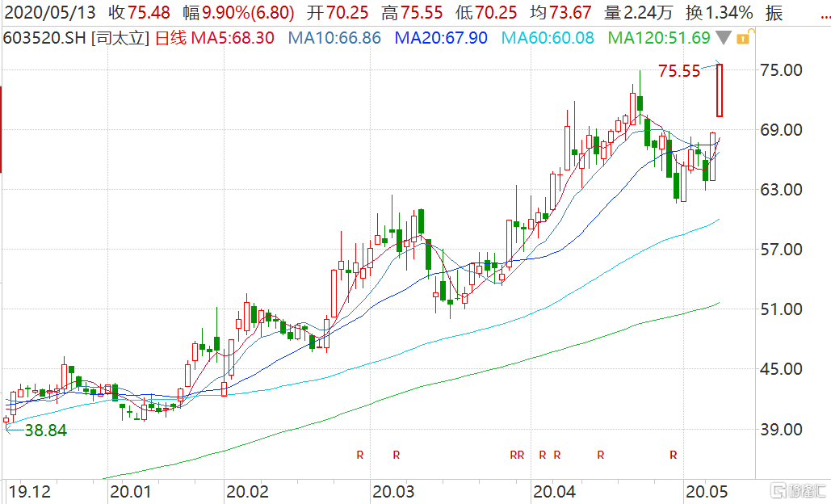
Task: Click the high price 高75.55 in header
Action: click(412, 12)
